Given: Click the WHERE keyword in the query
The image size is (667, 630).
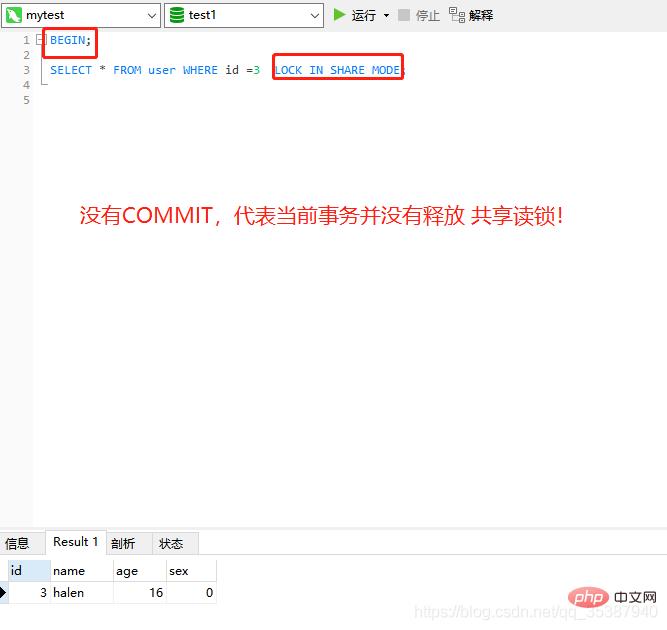Looking at the screenshot, I should (x=200, y=70).
